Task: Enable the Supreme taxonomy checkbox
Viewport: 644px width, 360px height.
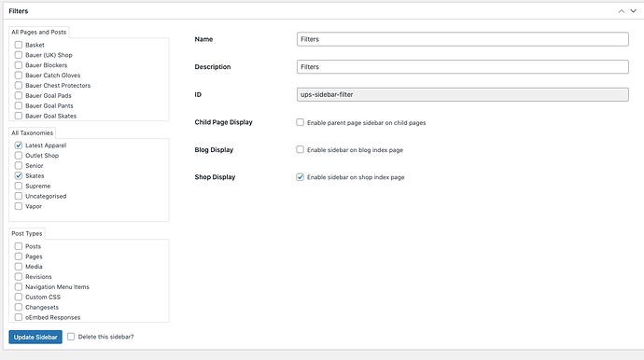Action: tap(19, 186)
